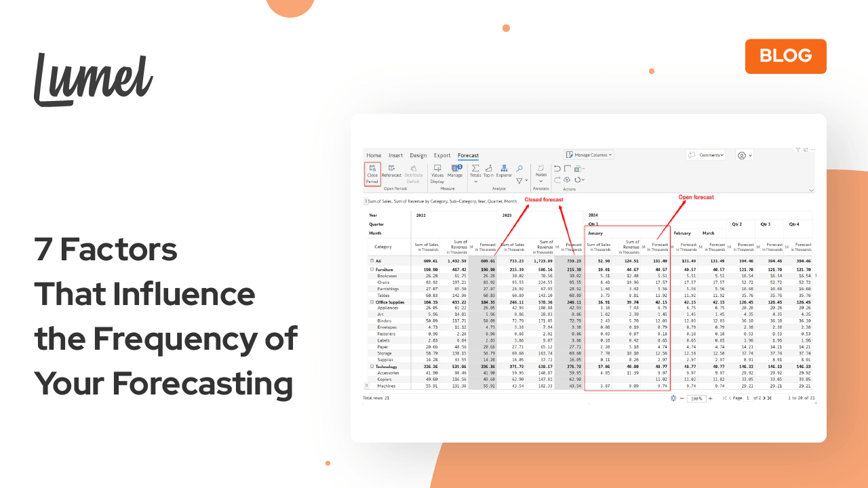Expand the chevron under Totals

point(475,181)
